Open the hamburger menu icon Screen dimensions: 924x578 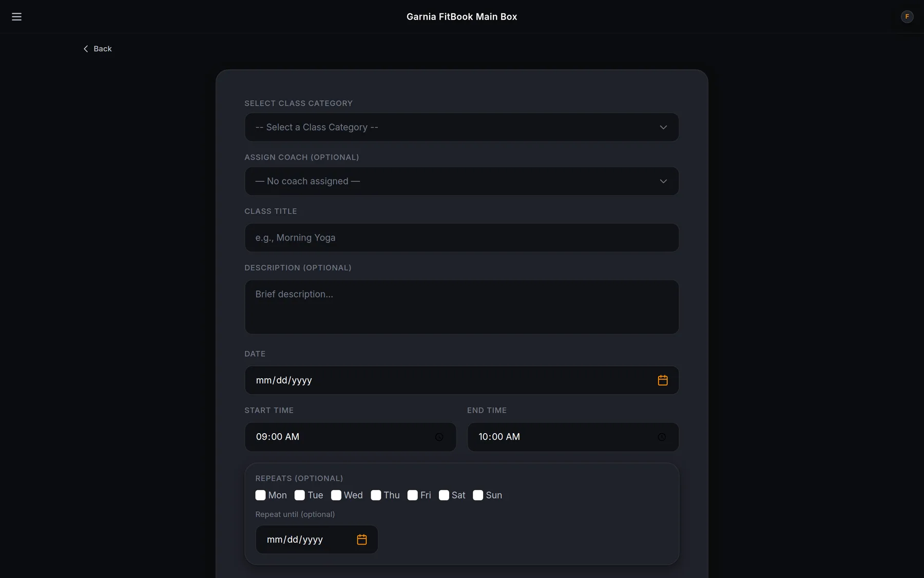(16, 16)
